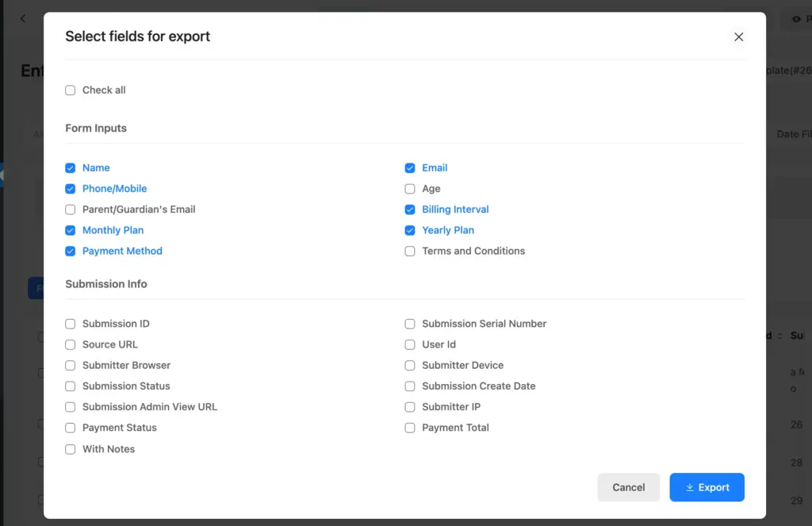Check the Submission ID checkbox
This screenshot has width=812, height=526.
[x=70, y=324]
